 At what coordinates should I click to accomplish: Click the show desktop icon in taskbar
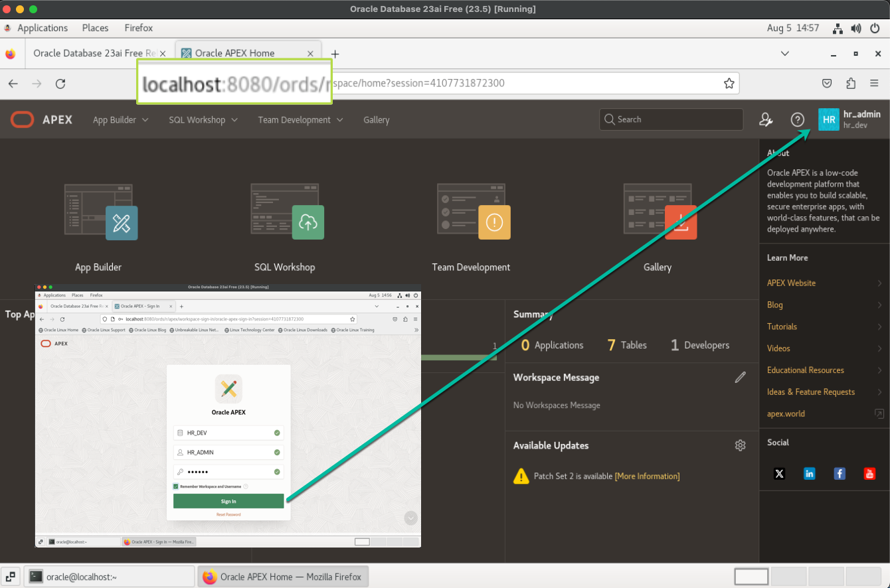[11, 577]
